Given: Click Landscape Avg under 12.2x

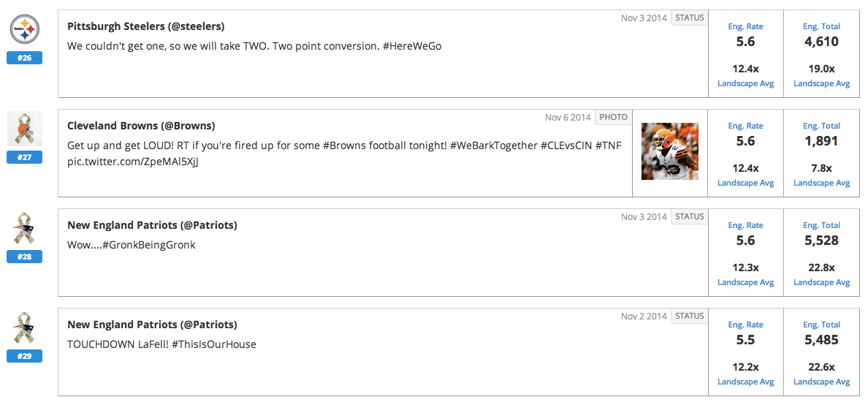Looking at the screenshot, I should (745, 382).
